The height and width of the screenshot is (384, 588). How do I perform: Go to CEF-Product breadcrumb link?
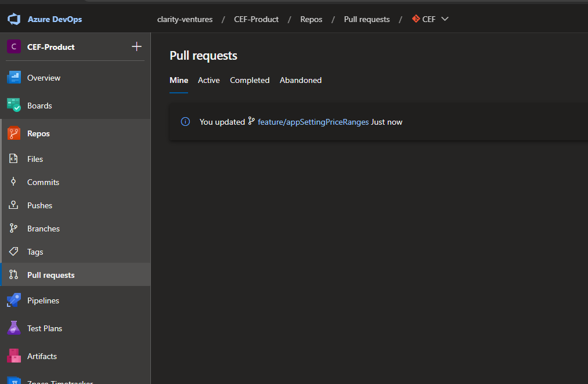pyautogui.click(x=256, y=19)
